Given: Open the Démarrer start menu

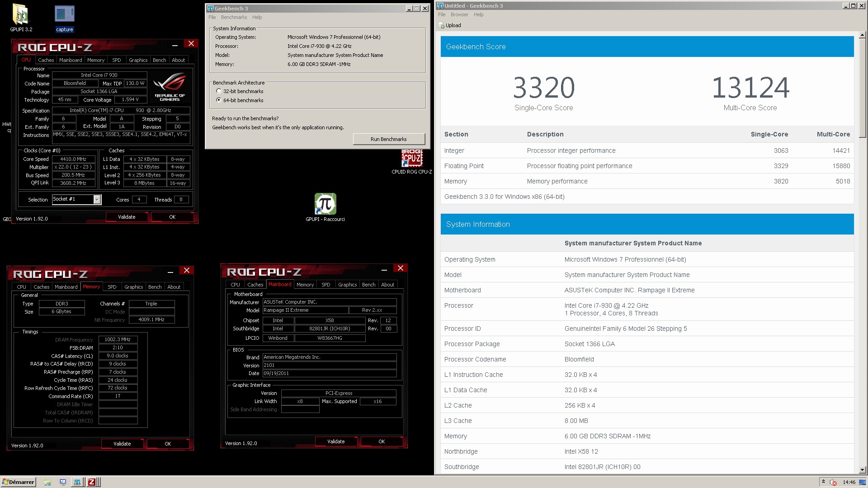Looking at the screenshot, I should click(18, 482).
